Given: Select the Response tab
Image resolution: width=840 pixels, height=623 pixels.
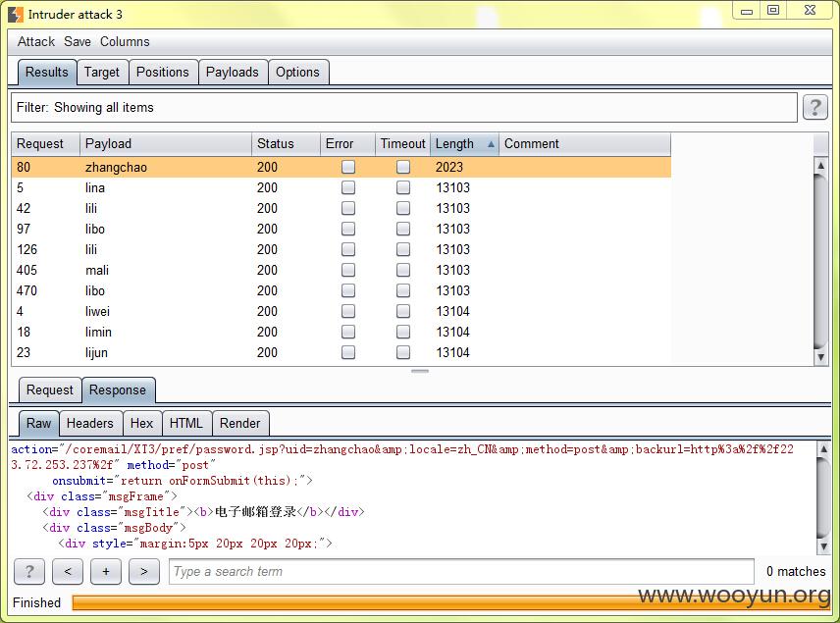Looking at the screenshot, I should pos(118,389).
